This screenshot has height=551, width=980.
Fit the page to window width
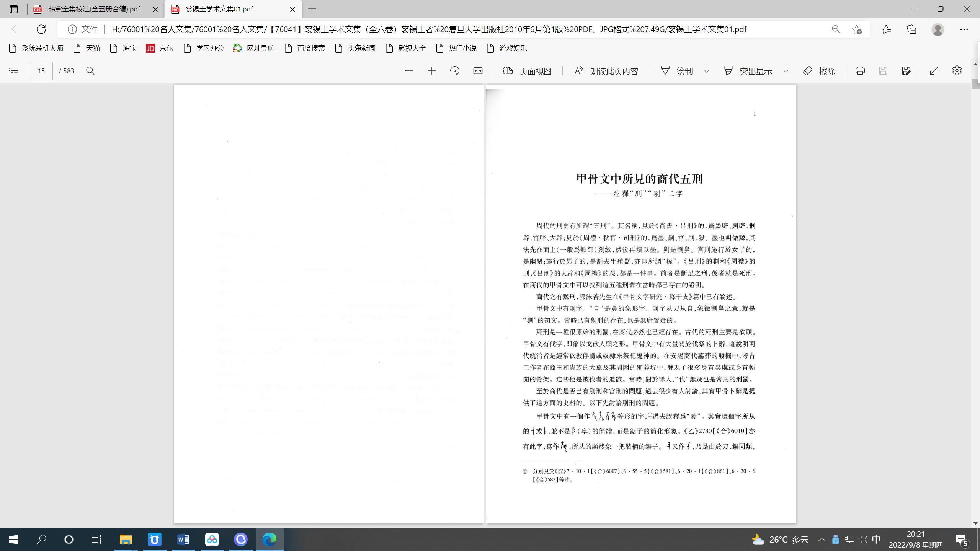tap(478, 71)
